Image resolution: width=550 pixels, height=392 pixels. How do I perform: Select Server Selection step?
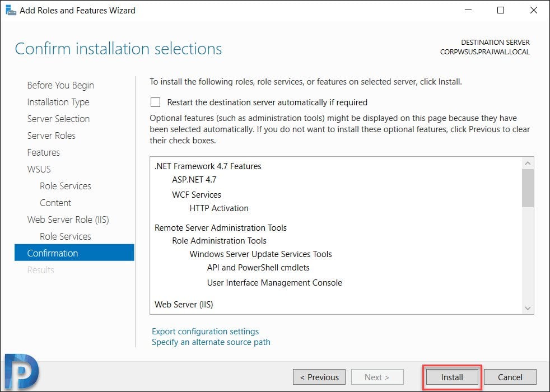(x=58, y=119)
